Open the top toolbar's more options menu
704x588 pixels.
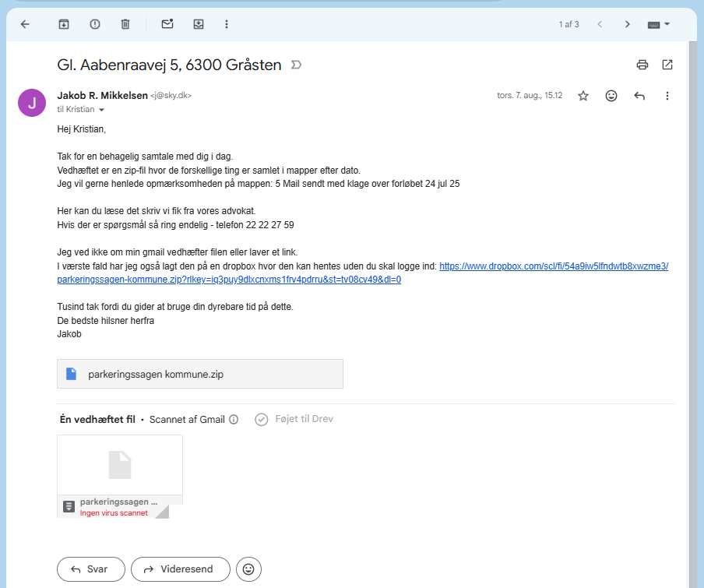(227, 24)
